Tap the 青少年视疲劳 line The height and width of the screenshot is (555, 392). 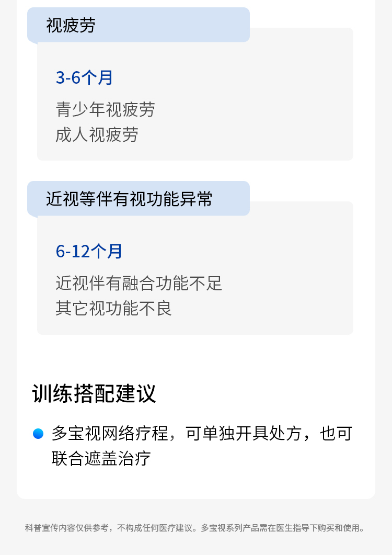[106, 110]
